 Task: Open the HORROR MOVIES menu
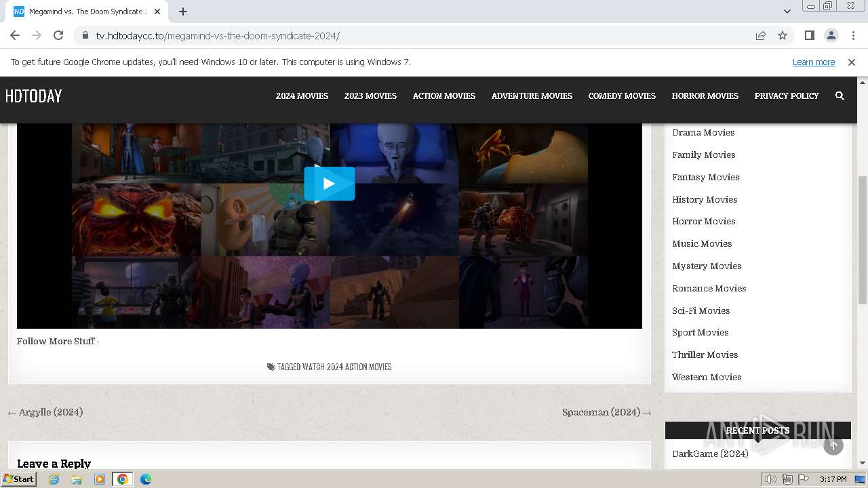[x=705, y=96]
